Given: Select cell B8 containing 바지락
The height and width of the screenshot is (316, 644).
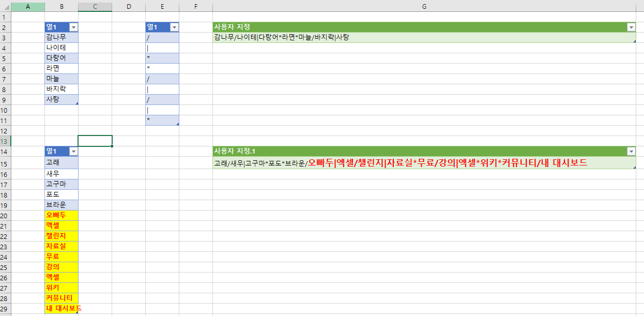Looking at the screenshot, I should [x=61, y=89].
